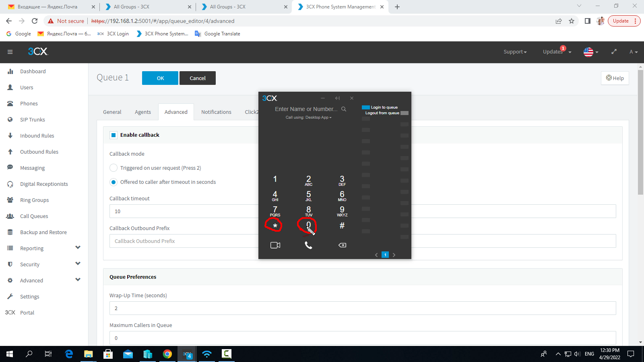Open Call using Desktop App dropdown
The width and height of the screenshot is (644, 362).
(x=308, y=117)
